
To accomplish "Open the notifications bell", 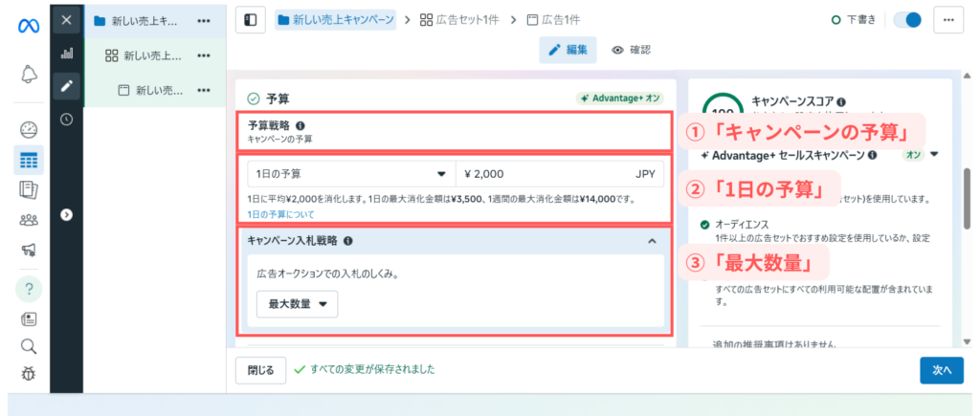I will [30, 75].
